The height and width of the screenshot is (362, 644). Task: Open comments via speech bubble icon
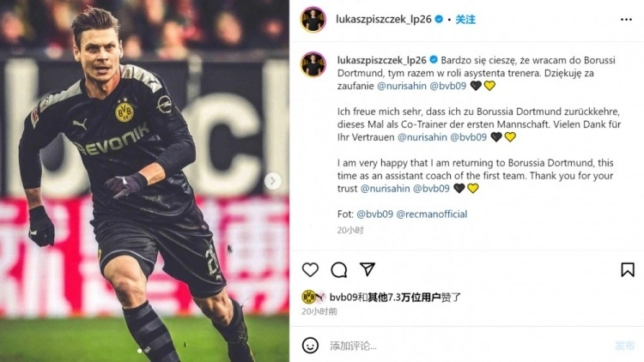tap(339, 269)
